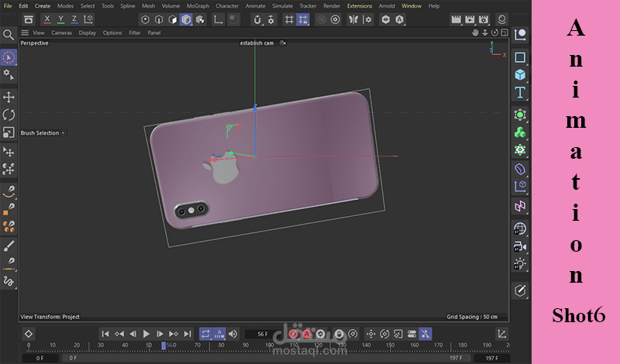
Task: Click the timeline playhead at frame 56
Action: (164, 345)
